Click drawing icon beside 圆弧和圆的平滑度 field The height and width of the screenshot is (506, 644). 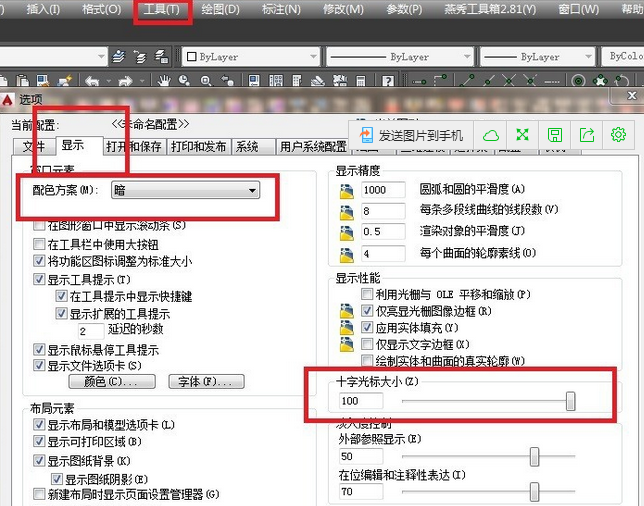(348, 190)
